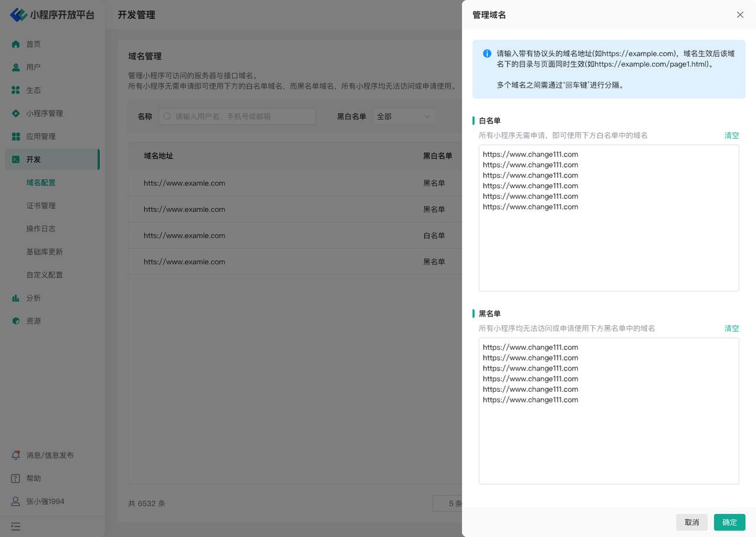
Task: Clear the whitelist with 清空 link
Action: [731, 135]
